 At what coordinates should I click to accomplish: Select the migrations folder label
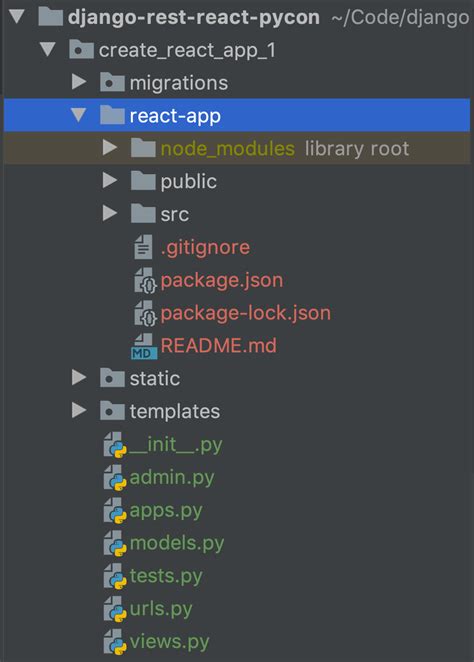coord(179,83)
